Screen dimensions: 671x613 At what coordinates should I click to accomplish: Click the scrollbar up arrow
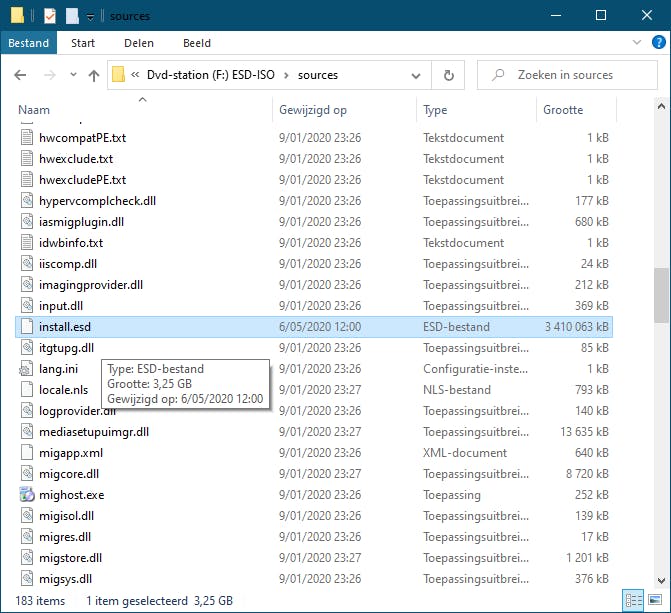point(661,106)
